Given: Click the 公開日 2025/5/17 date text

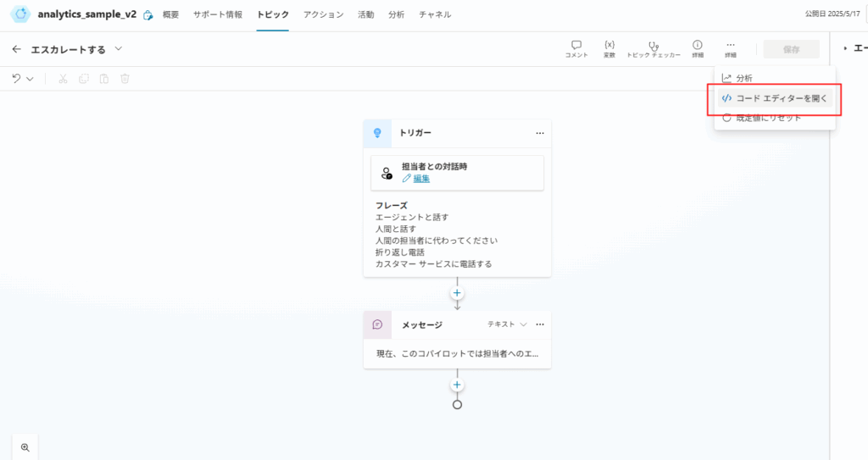Looking at the screenshot, I should point(832,14).
